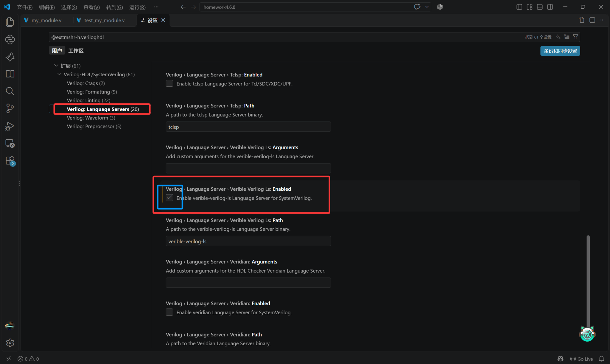Switch to the 工作区 settings scope
This screenshot has width=610, height=364.
76,51
